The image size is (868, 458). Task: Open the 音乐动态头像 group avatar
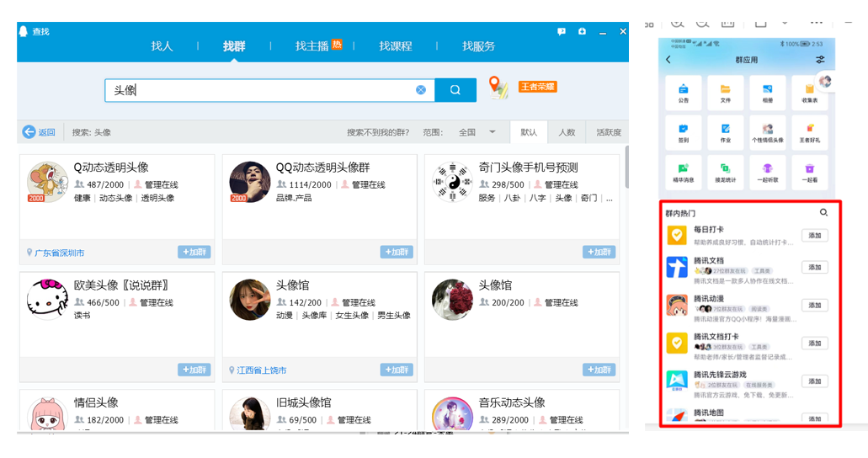click(452, 413)
